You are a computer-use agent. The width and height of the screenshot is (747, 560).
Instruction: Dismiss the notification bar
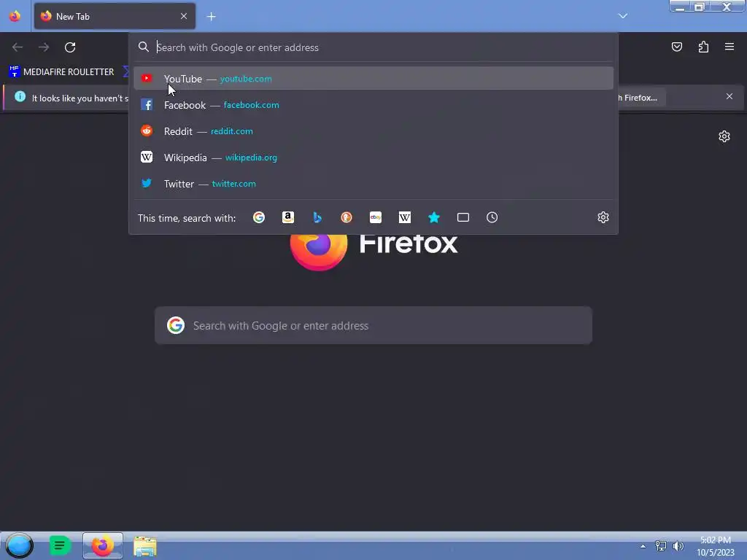729,97
